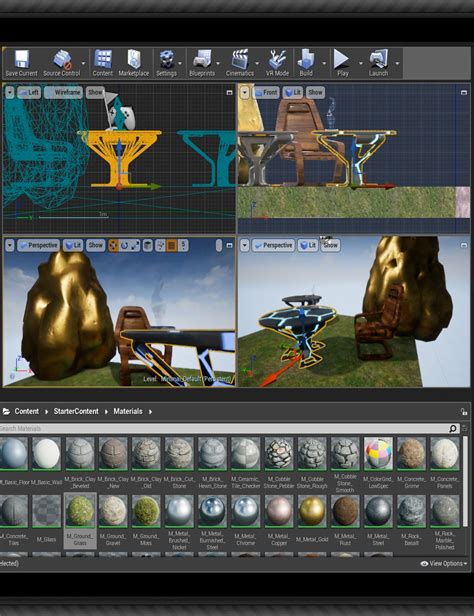474x616 pixels.
Task: Open the Settings toolbar icon
Action: click(x=167, y=63)
